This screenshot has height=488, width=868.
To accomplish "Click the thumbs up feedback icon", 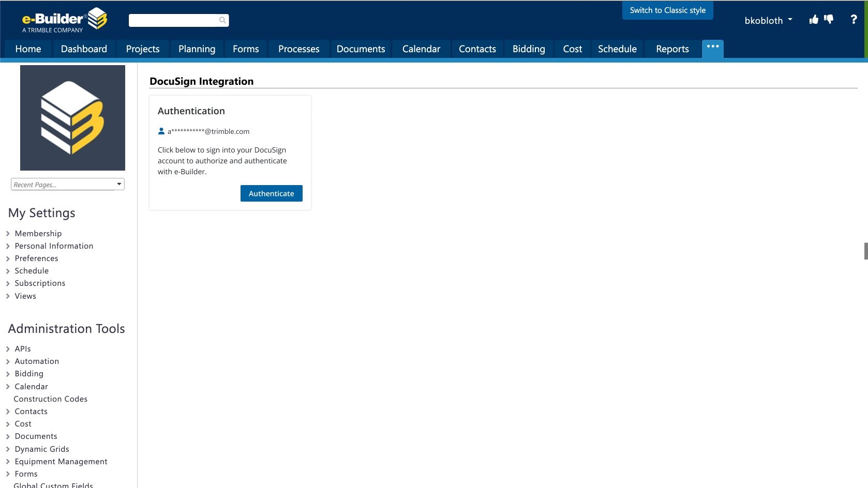I will pos(814,20).
